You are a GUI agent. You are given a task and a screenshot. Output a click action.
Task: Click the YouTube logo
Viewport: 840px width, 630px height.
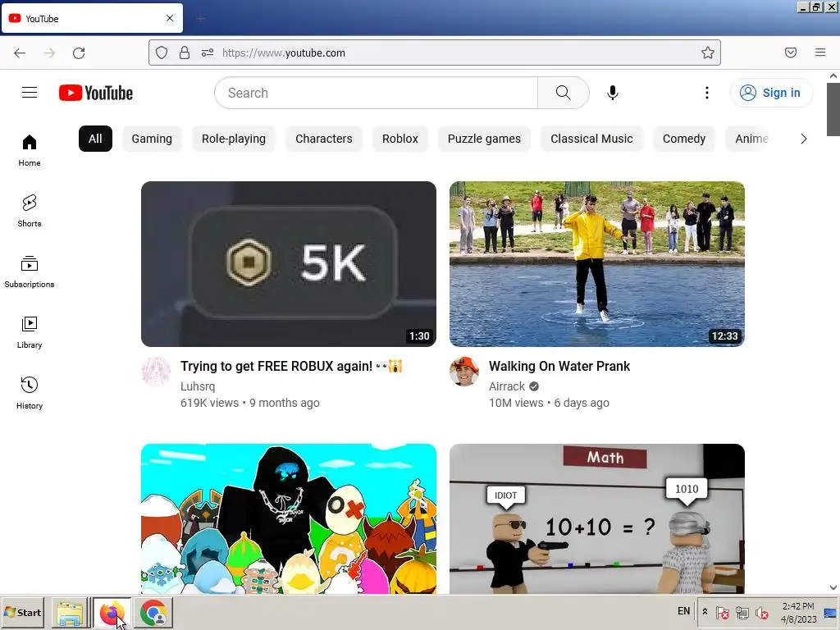pos(96,93)
